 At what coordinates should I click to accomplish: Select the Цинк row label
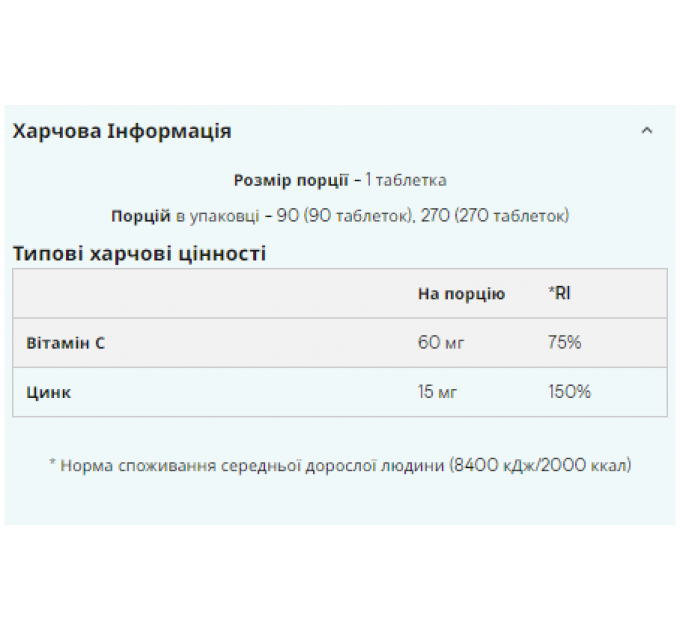pos(49,392)
